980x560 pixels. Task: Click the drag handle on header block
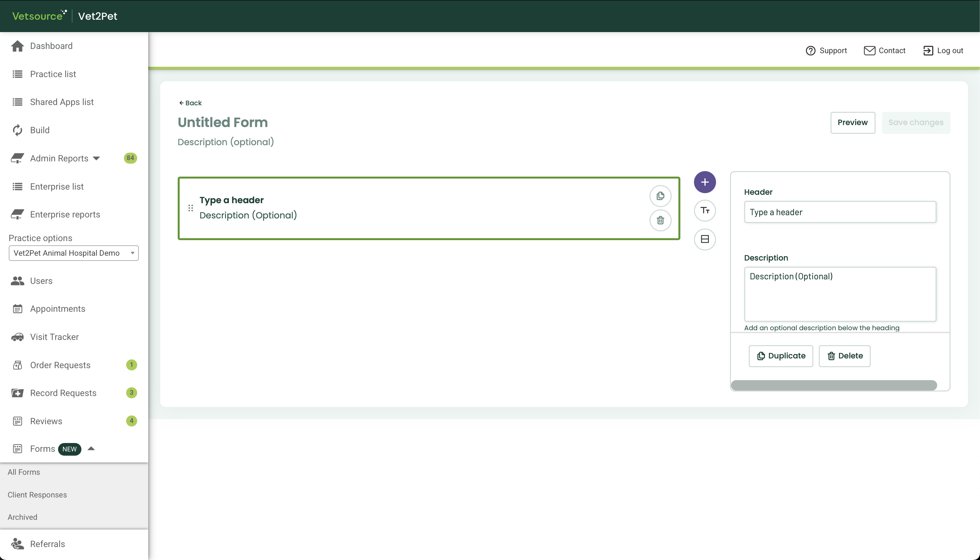pos(190,208)
